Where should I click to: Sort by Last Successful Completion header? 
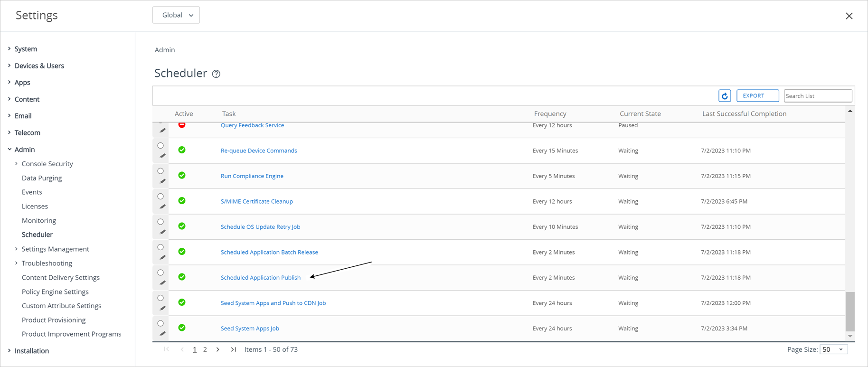(744, 114)
